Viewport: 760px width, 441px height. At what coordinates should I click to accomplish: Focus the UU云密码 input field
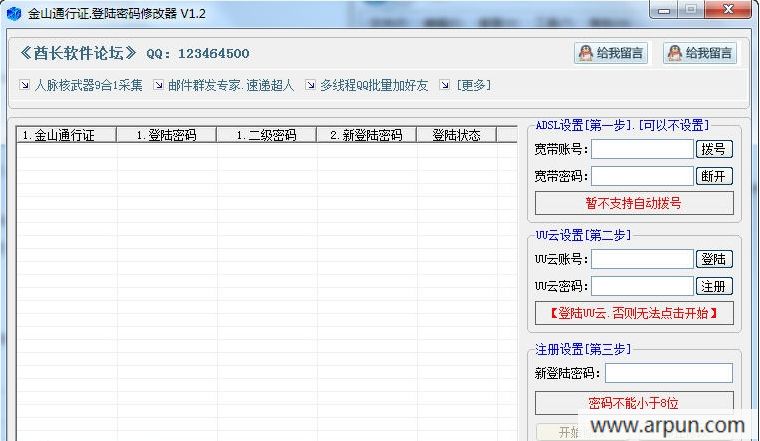tap(642, 286)
